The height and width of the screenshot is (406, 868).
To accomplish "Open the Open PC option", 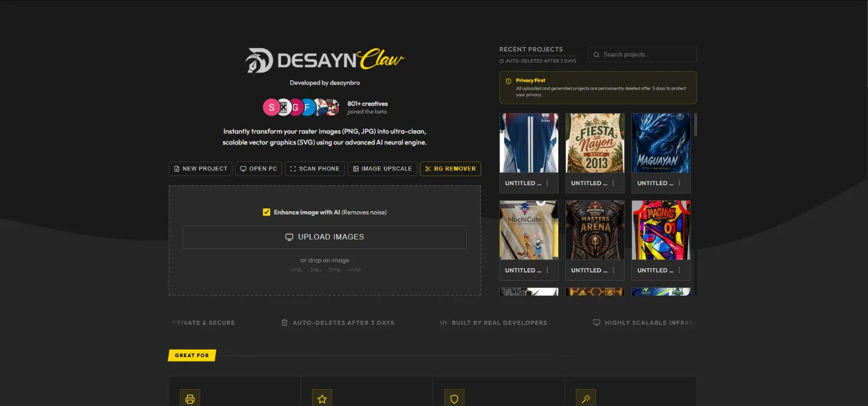I will (258, 169).
